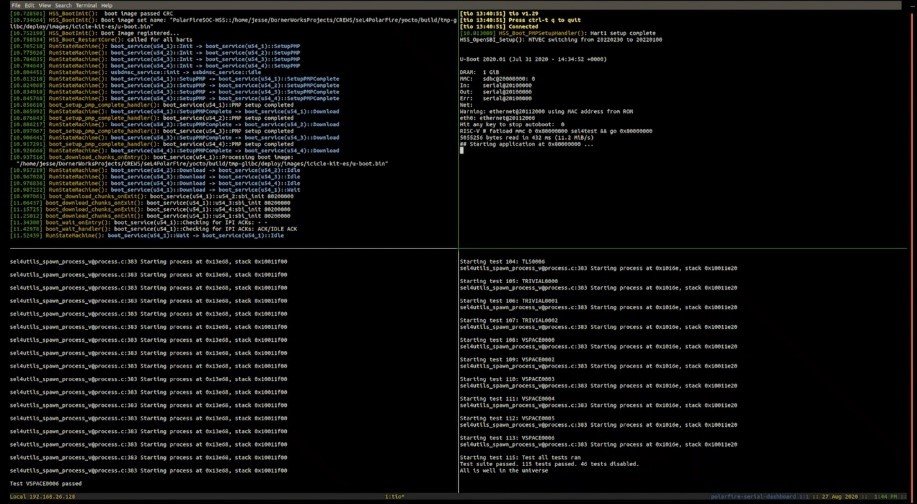Select the 1:tio window in status bar
The width and height of the screenshot is (917, 504).
point(395,497)
